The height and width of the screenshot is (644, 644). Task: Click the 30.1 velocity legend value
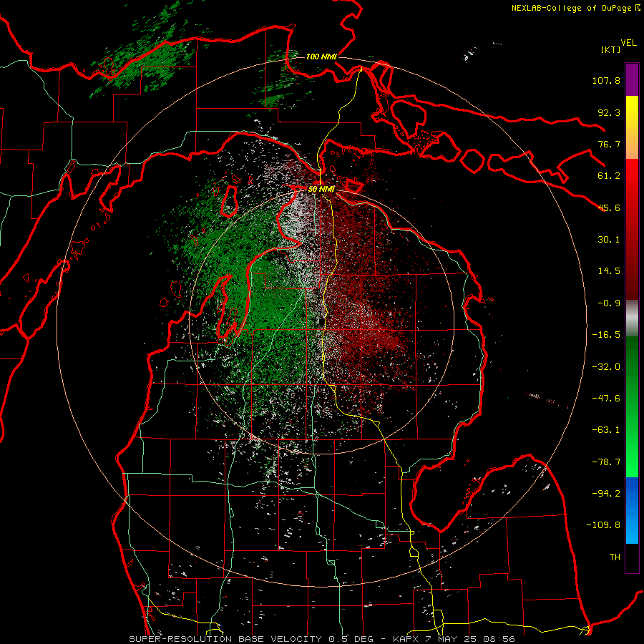coord(609,240)
